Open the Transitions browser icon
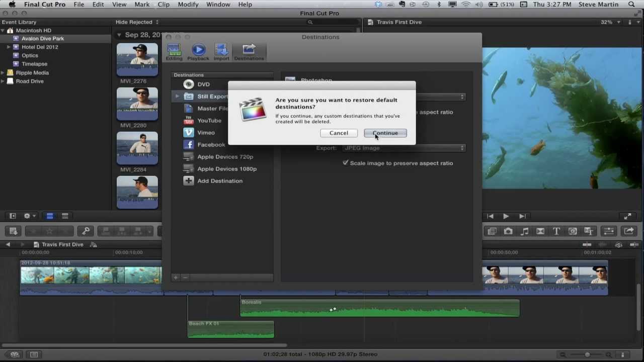 click(540, 231)
